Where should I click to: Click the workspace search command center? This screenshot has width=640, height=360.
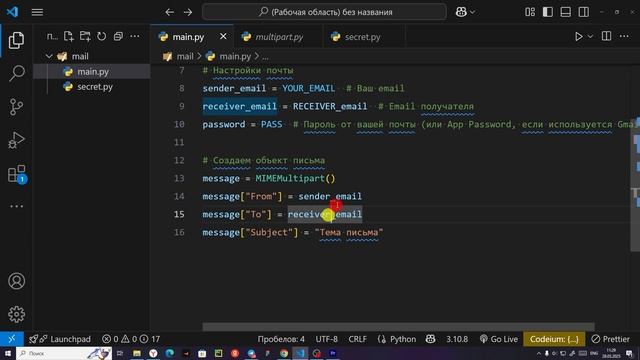(324, 12)
